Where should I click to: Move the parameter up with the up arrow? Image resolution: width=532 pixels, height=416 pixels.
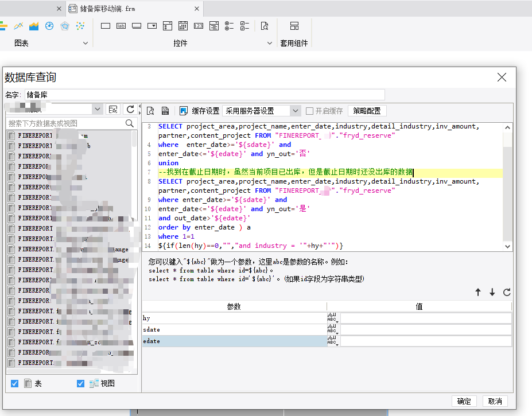(x=478, y=292)
